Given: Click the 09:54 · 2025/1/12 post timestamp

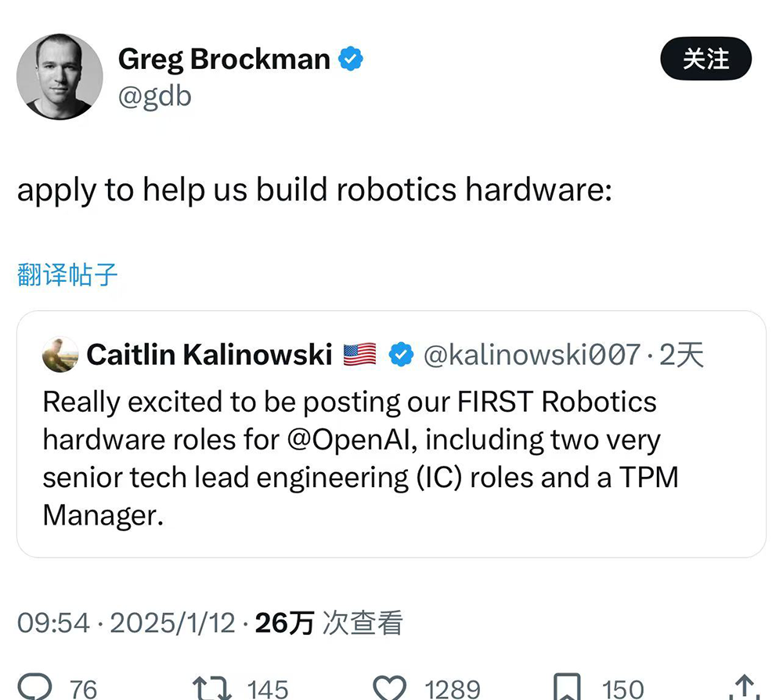Looking at the screenshot, I should (126, 623).
